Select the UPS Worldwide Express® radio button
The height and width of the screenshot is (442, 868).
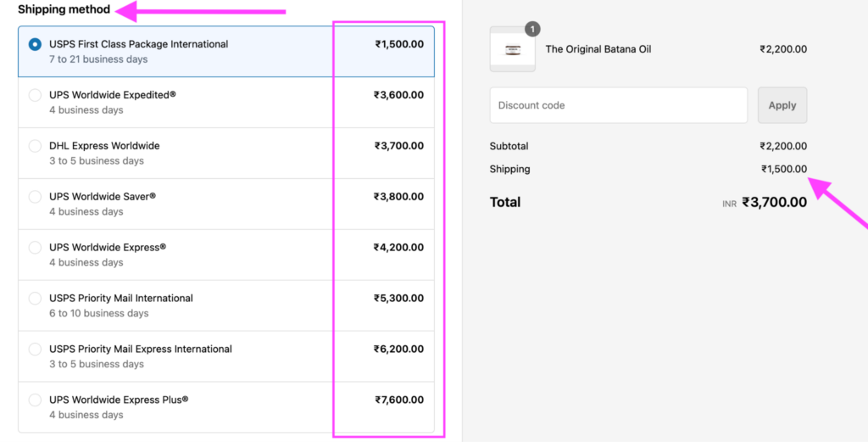click(35, 248)
